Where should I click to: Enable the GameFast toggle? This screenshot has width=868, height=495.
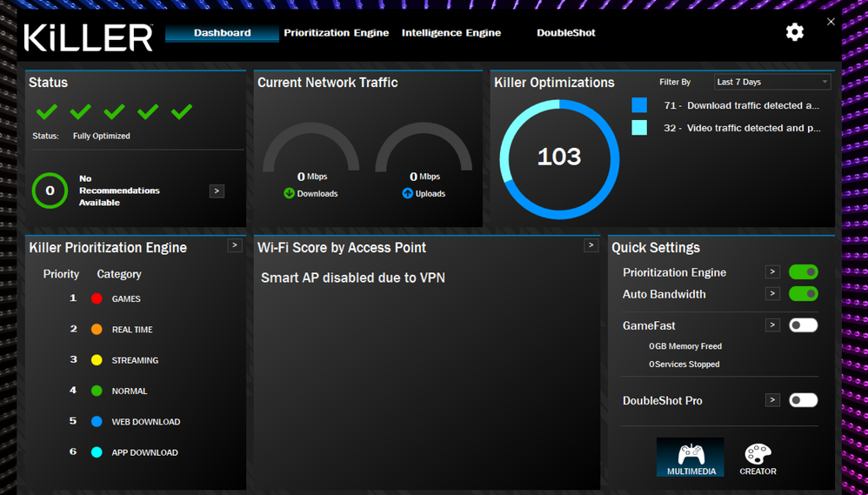click(804, 325)
